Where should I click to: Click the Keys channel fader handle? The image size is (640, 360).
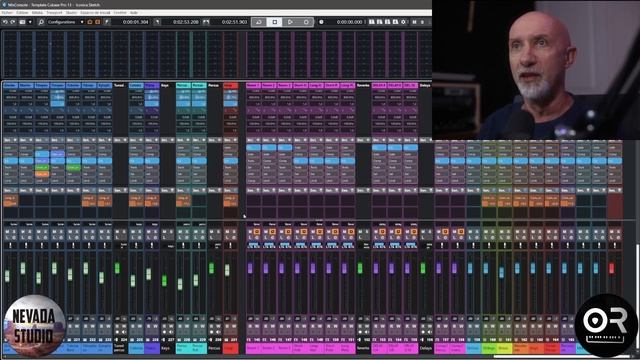pyautogui.click(x=164, y=280)
